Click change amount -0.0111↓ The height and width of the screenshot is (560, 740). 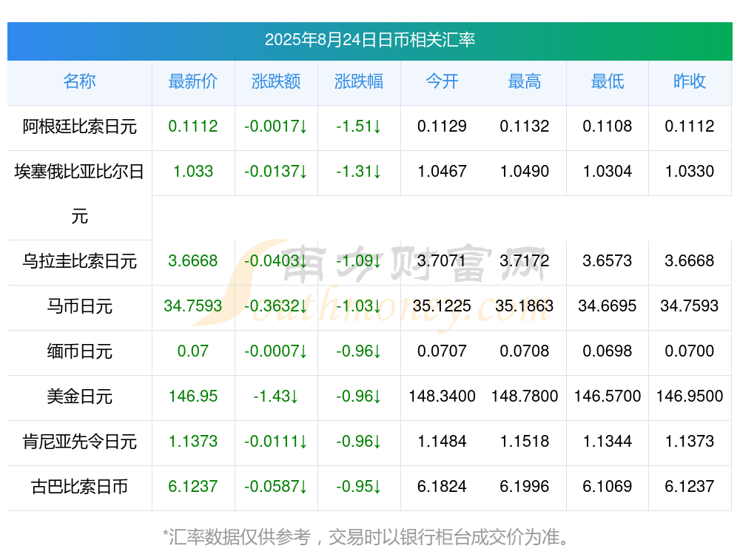coord(276,441)
